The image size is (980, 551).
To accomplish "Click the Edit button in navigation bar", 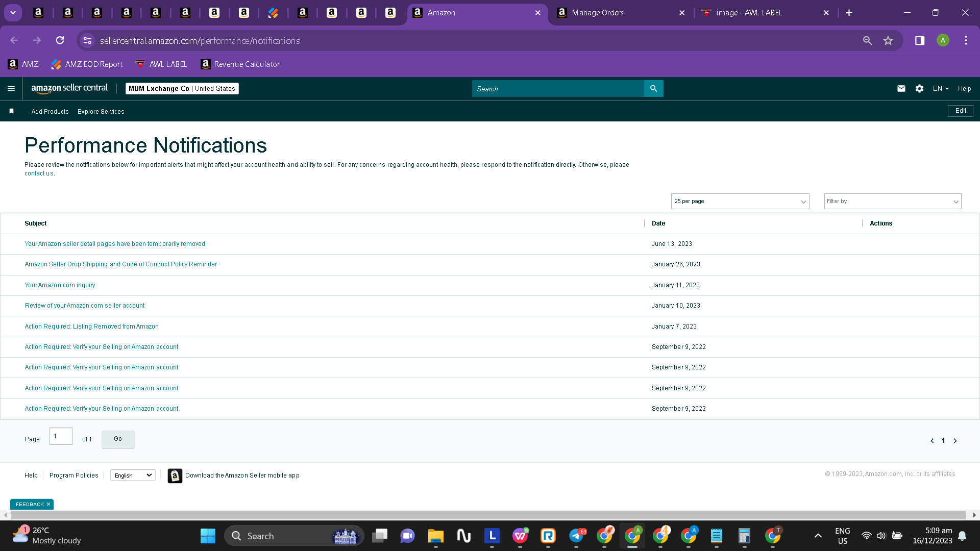I will 961,111.
